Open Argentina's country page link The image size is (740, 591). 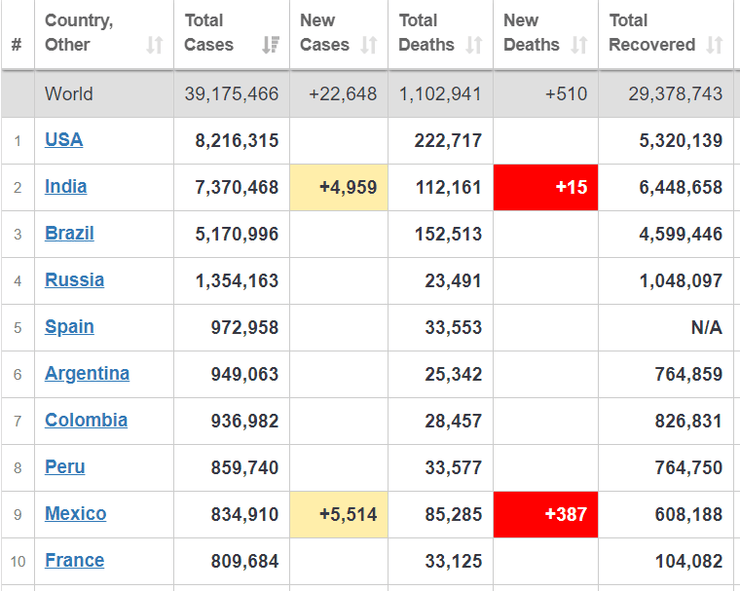(x=87, y=374)
